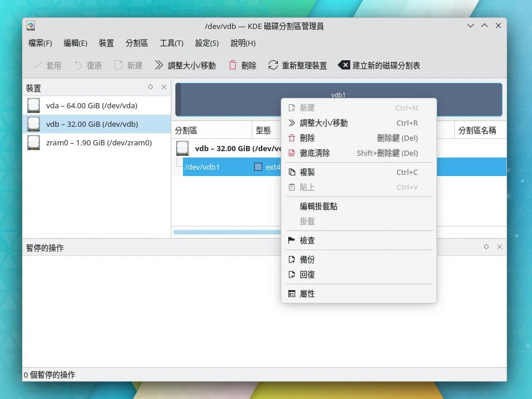Select 回復 in the context menu
The width and height of the screenshot is (532, 399).
(307, 274)
